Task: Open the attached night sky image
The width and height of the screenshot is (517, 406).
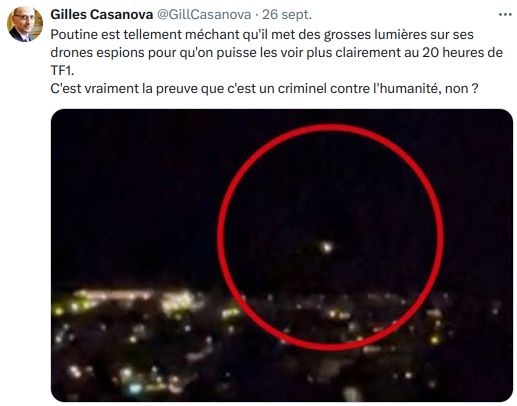Action: (x=282, y=255)
